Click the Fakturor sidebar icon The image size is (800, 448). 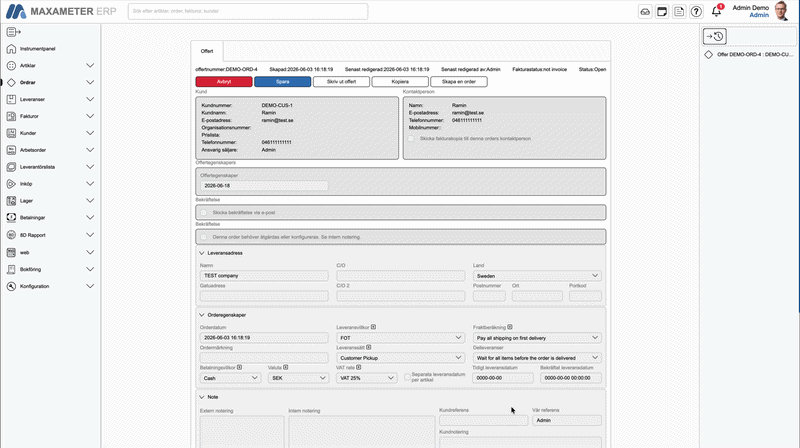point(11,116)
